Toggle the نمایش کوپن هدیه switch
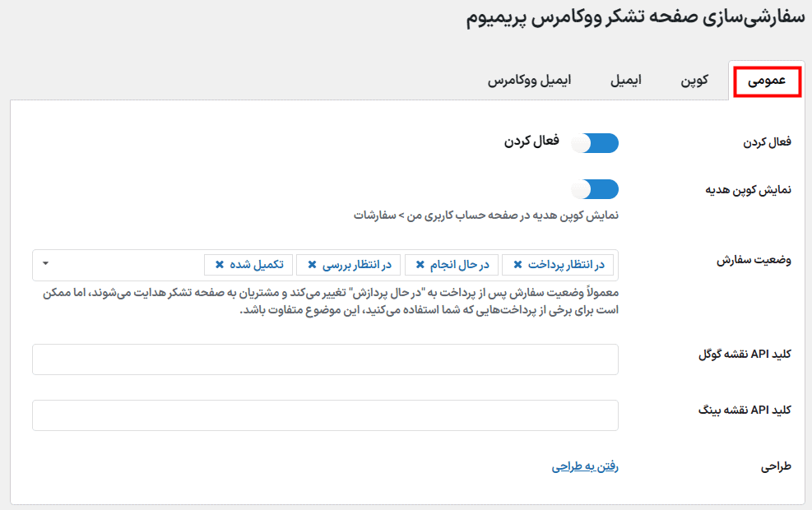 (595, 189)
